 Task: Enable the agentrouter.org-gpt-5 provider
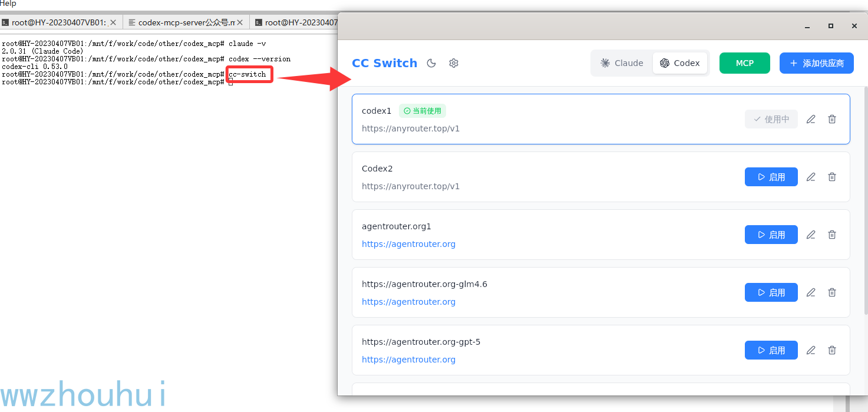tap(771, 350)
